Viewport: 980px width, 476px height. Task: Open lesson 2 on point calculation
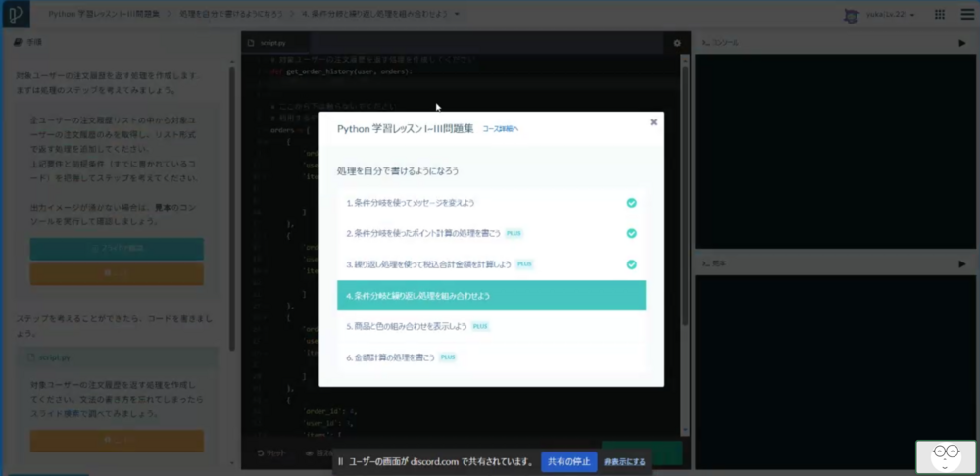click(423, 234)
